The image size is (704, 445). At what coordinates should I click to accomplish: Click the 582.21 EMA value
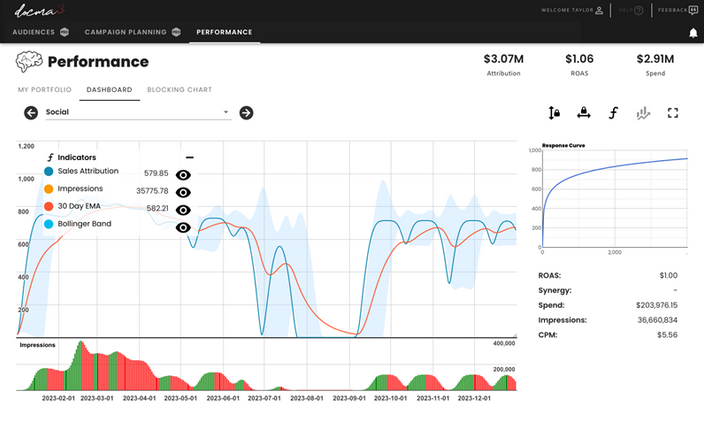click(x=158, y=208)
